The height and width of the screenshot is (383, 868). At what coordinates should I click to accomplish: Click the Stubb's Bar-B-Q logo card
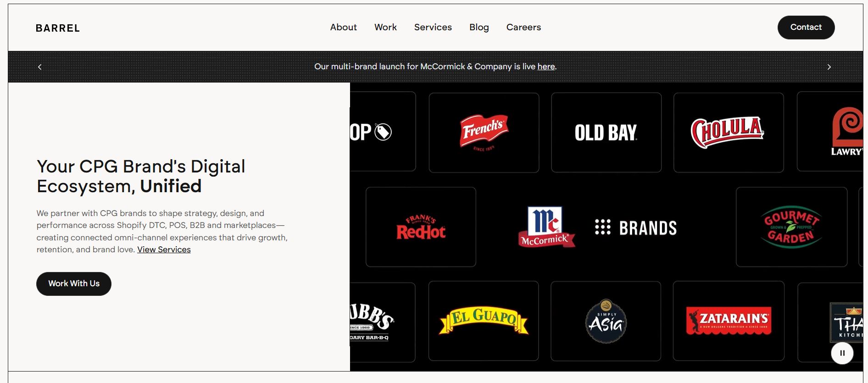point(383,322)
